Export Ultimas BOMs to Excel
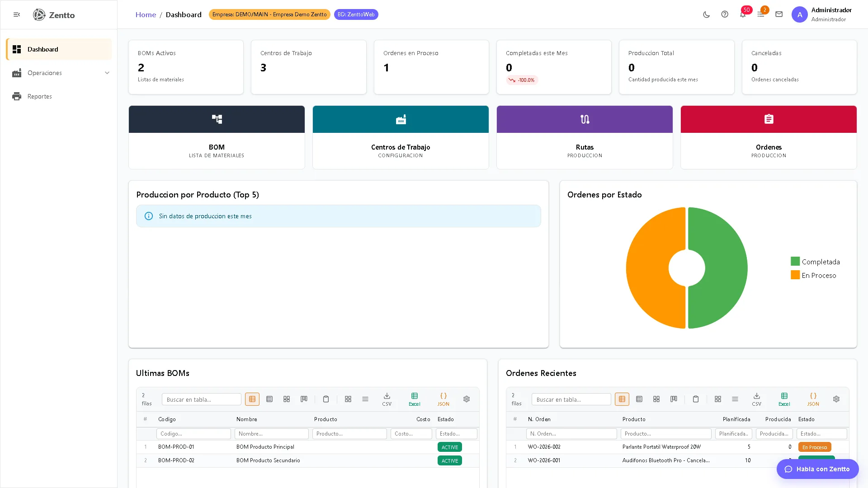Image resolution: width=868 pixels, height=488 pixels. coord(415,399)
